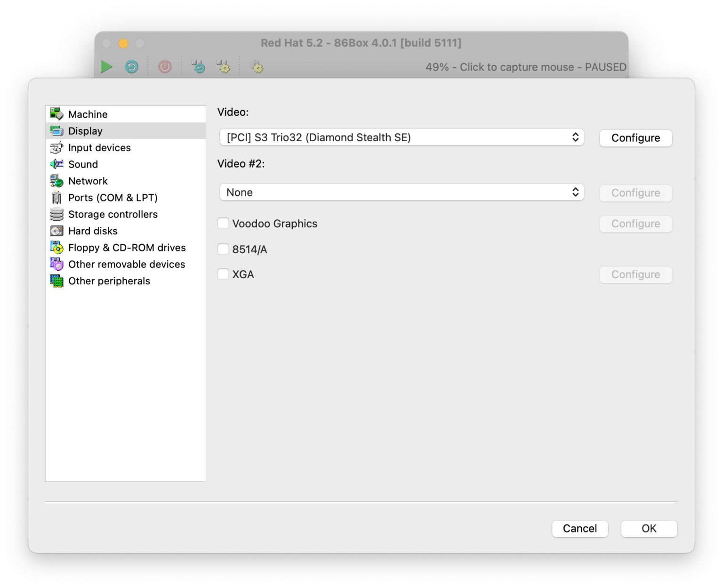Check the 8514/A option
Viewport: 723px width, 588px height.
click(223, 249)
